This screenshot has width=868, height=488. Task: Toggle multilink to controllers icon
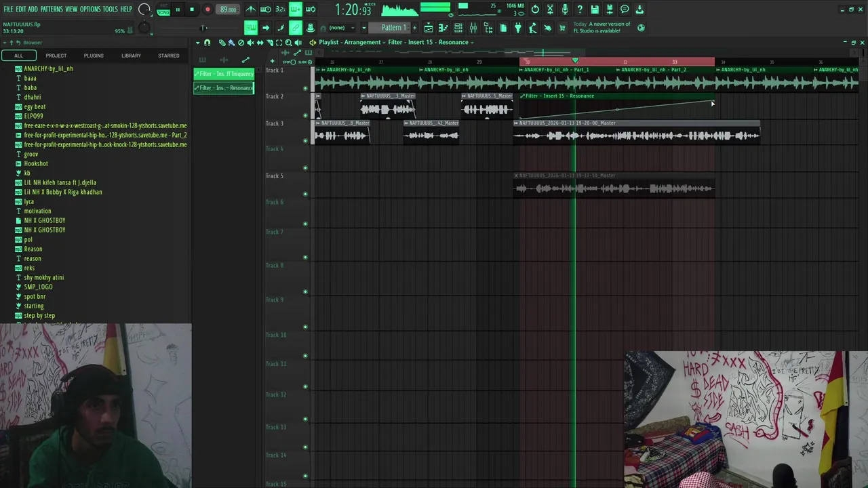(x=311, y=28)
